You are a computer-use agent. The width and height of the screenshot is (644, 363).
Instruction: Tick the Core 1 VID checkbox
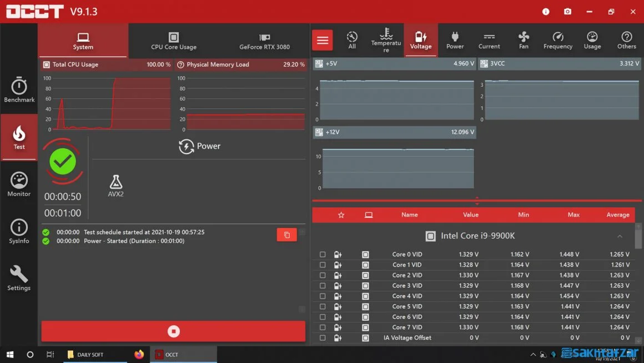[323, 265]
